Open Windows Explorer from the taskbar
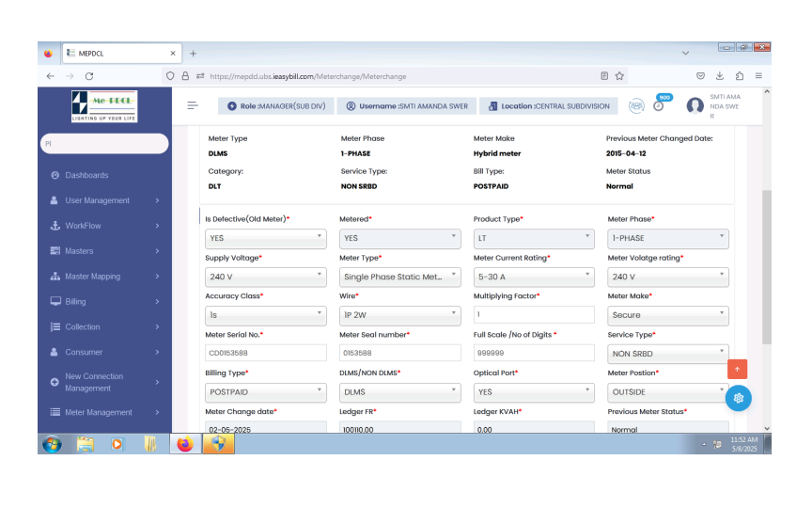Viewport: 812px width, 508px height. click(85, 444)
